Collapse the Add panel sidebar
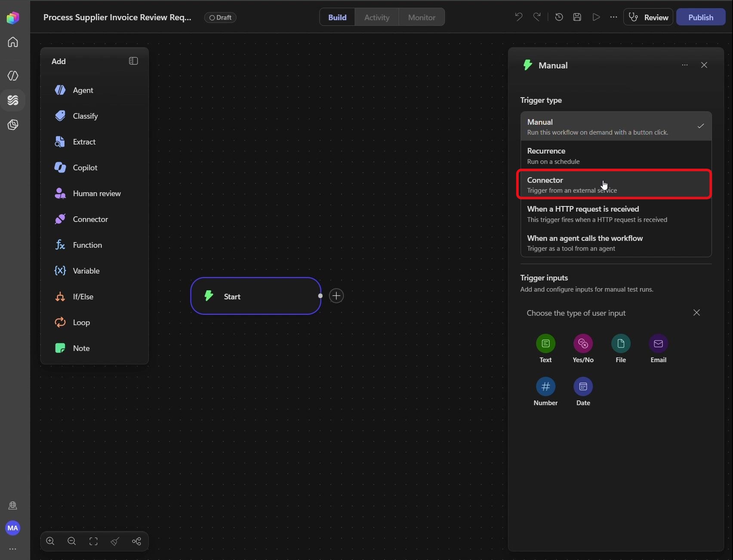This screenshot has width=733, height=560. pos(133,61)
